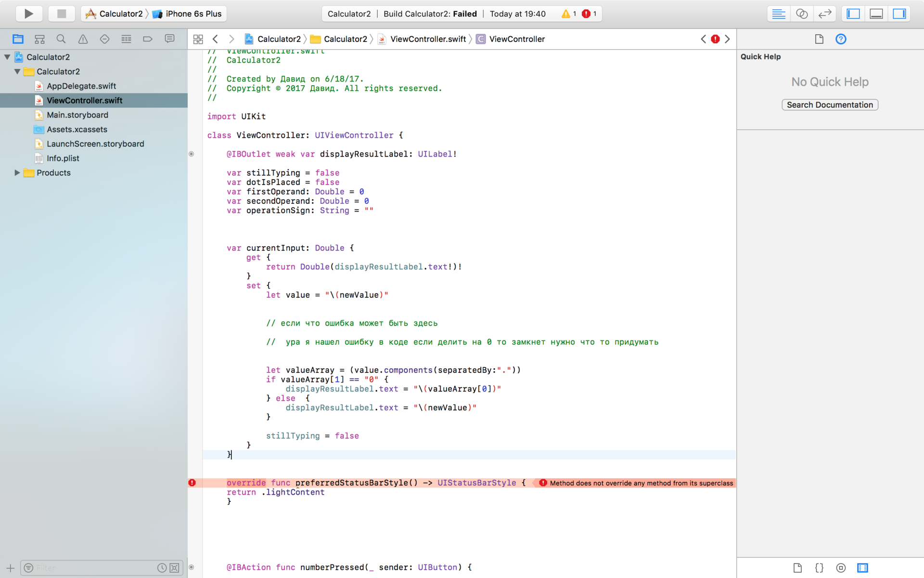
Task: Click Calculator2 folder in jump bar
Action: click(x=339, y=39)
